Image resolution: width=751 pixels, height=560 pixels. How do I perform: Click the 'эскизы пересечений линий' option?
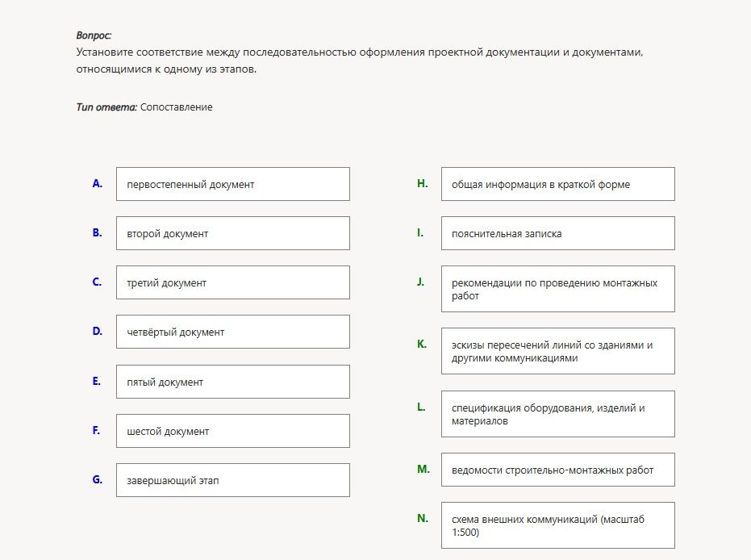[x=558, y=351]
